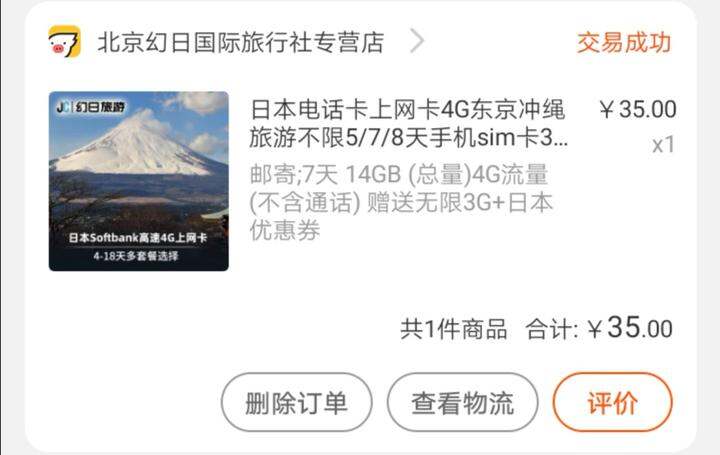Tap the 幻日旅游 logo on the product image
The width and height of the screenshot is (720, 455).
(90, 107)
